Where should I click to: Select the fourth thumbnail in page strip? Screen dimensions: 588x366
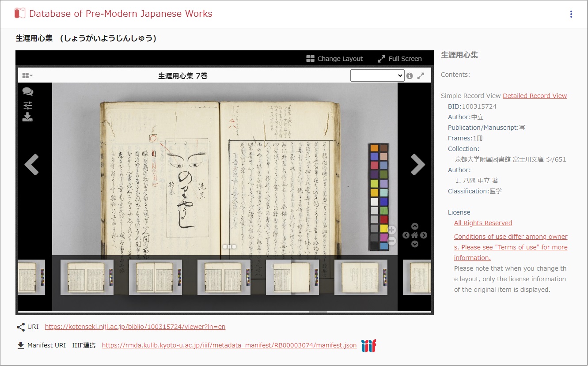pyautogui.click(x=224, y=277)
